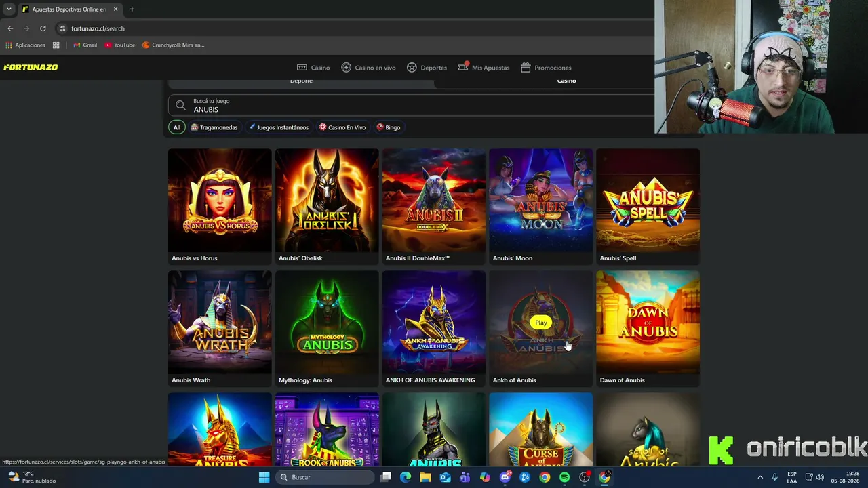Open YouTube bookmark
This screenshot has height=488, width=868.
coord(120,45)
